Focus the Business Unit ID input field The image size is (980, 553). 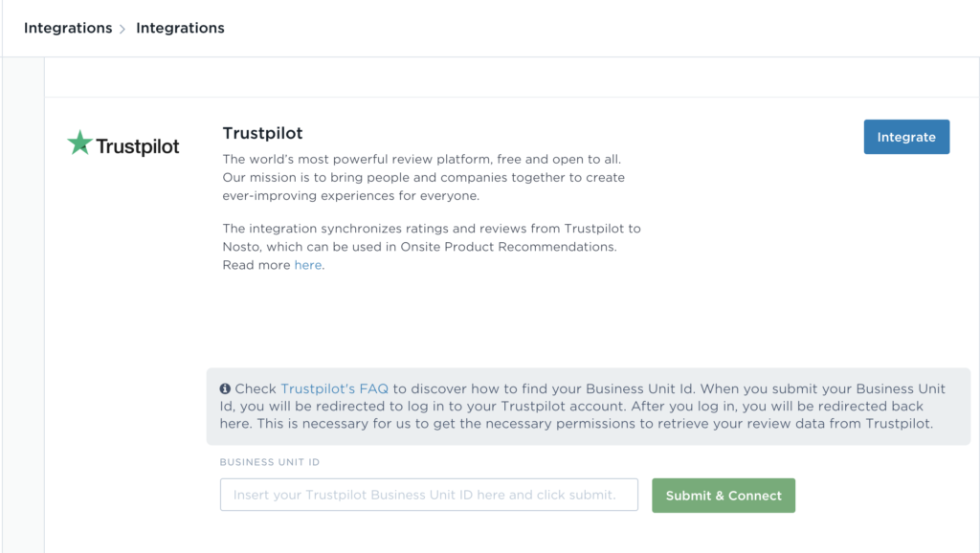(430, 495)
